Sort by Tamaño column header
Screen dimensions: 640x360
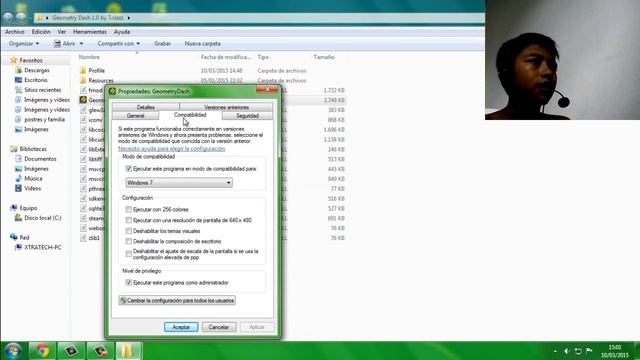[324, 57]
